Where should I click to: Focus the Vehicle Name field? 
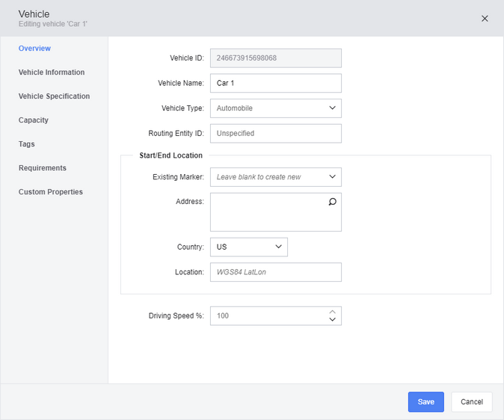tap(276, 83)
